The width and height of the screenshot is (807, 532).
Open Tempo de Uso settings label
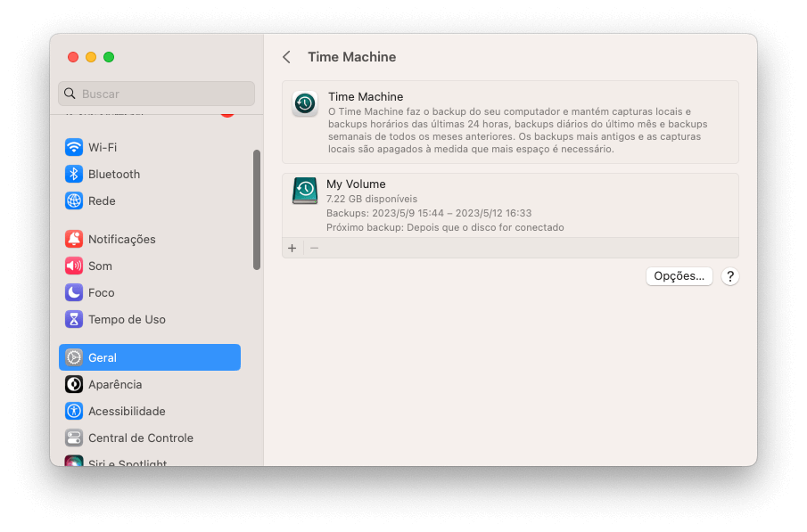click(127, 319)
